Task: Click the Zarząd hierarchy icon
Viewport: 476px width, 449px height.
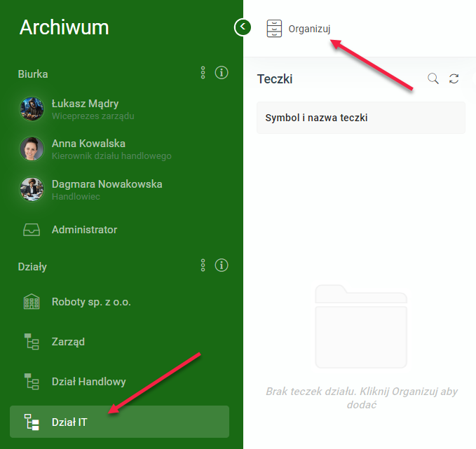Action: (32, 342)
